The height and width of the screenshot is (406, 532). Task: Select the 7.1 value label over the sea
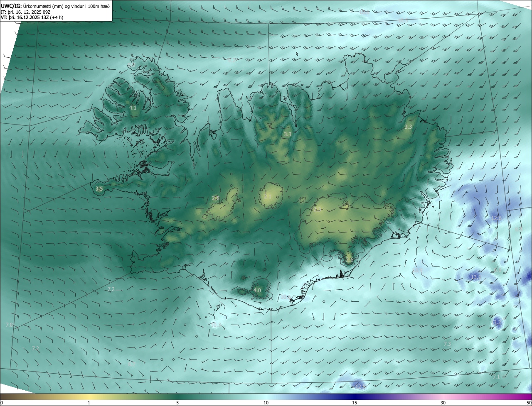coord(496,377)
